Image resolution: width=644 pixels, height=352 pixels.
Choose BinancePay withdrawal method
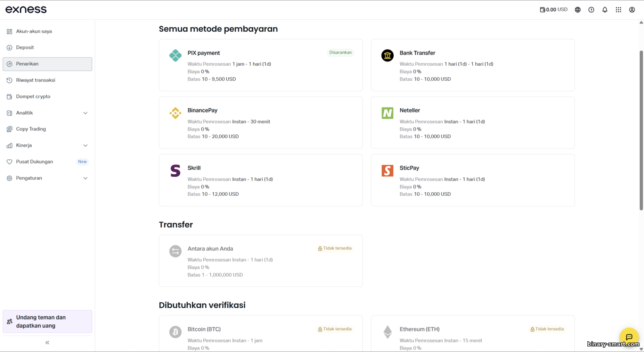tap(261, 123)
